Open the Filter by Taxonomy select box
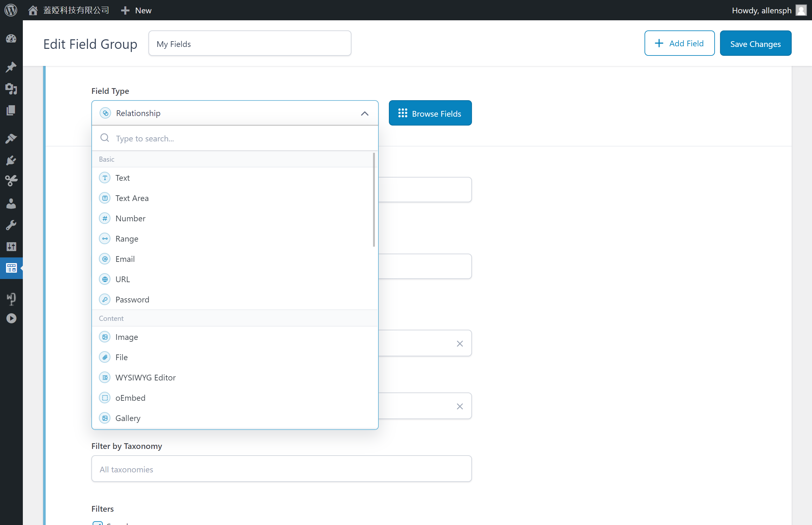The width and height of the screenshot is (812, 525). point(281,469)
